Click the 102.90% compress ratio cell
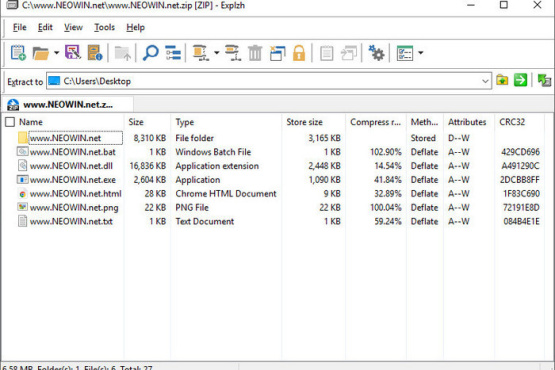 pyautogui.click(x=385, y=152)
